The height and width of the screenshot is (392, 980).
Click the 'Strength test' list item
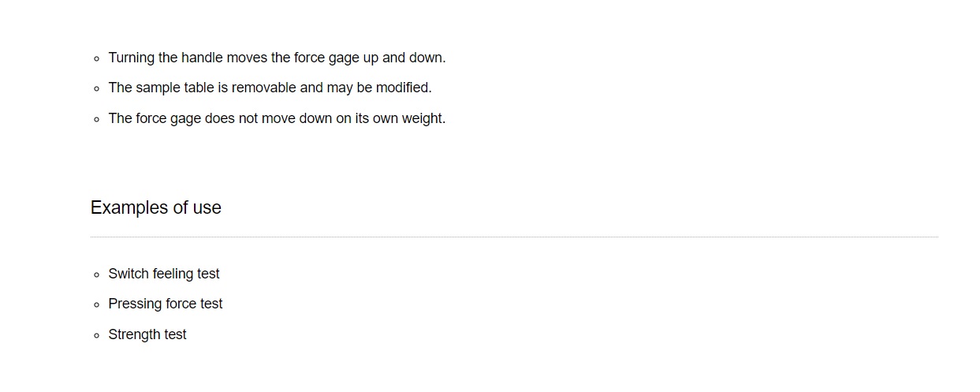[147, 334]
